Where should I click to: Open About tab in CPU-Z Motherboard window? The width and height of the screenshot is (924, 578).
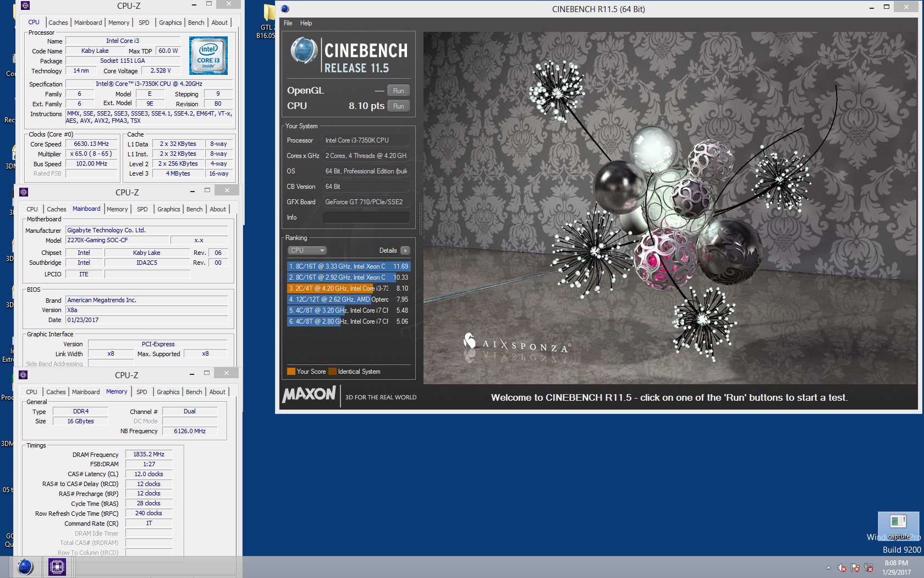[218, 209]
